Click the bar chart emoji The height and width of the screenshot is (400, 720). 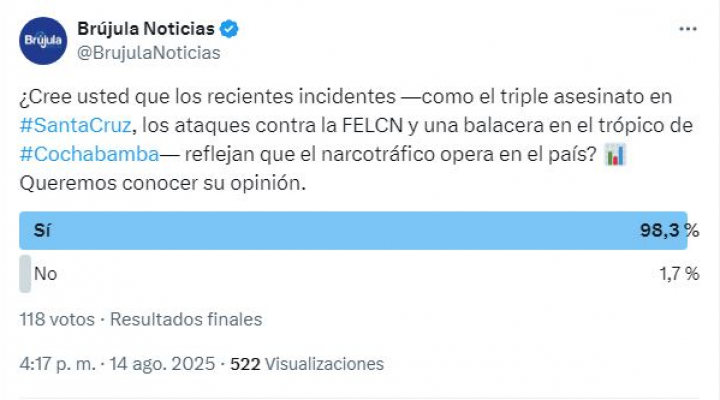615,155
